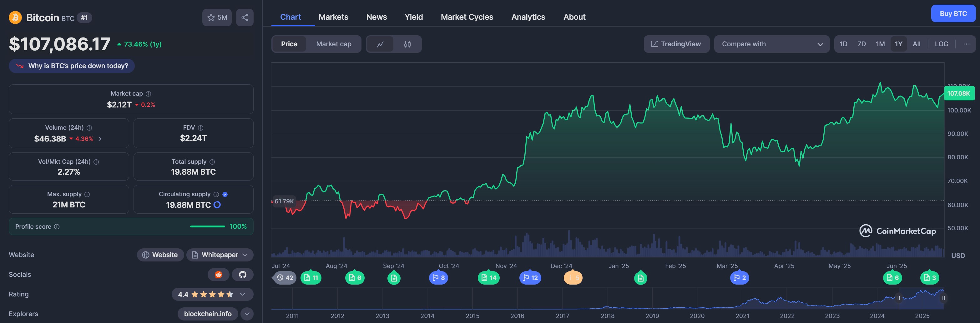Set chart range to 7D
This screenshot has width=980, height=323.
pyautogui.click(x=862, y=44)
